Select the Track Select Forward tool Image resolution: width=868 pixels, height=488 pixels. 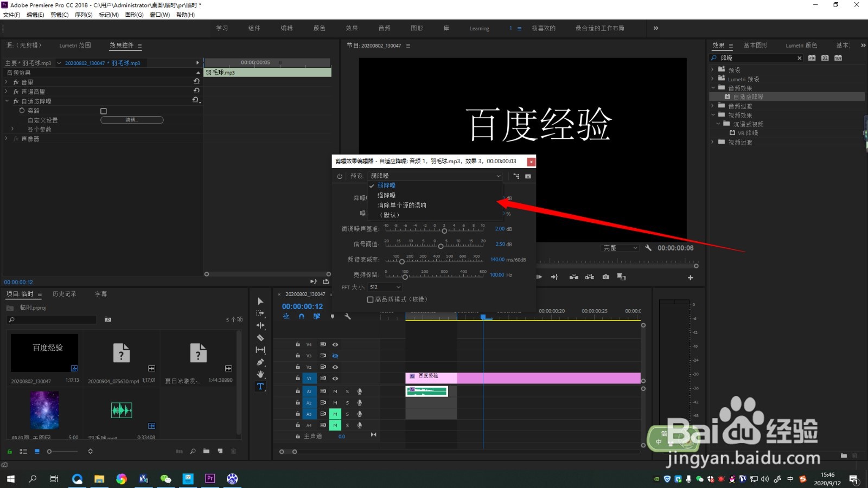tap(260, 313)
